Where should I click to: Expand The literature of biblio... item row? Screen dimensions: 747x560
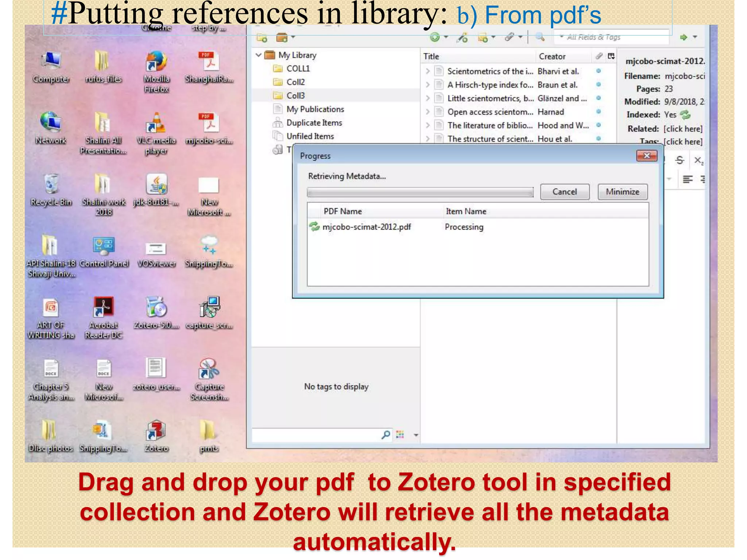coord(428,125)
